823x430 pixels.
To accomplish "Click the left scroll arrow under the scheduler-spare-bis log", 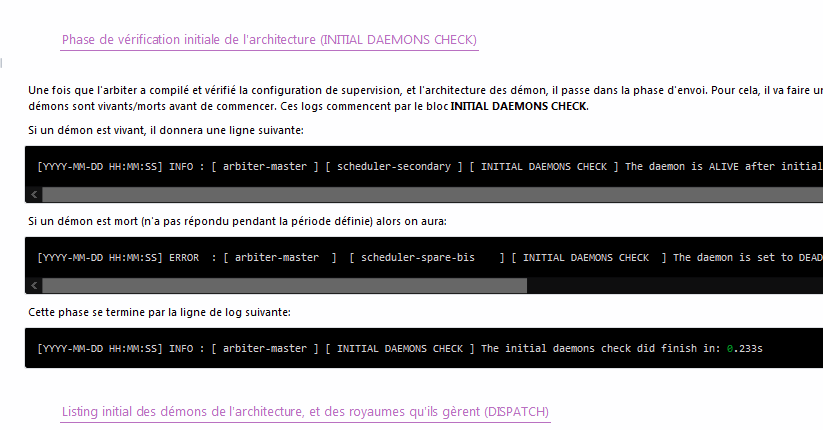I will (x=32, y=285).
